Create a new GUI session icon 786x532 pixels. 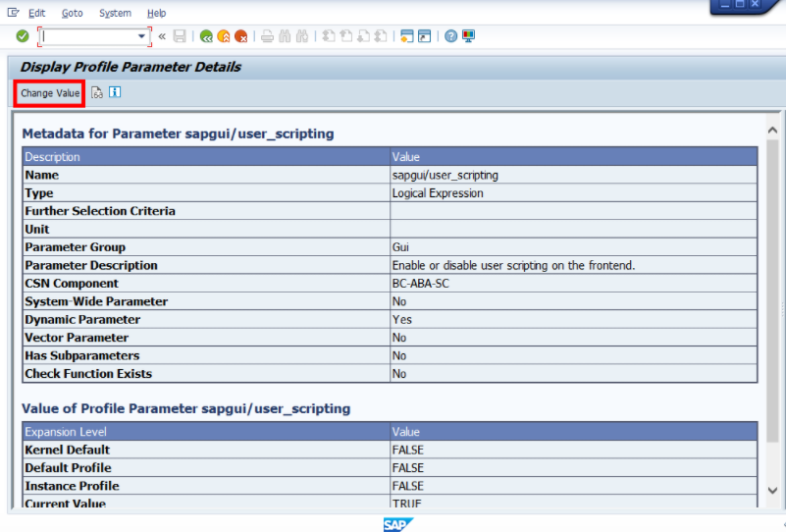point(407,36)
